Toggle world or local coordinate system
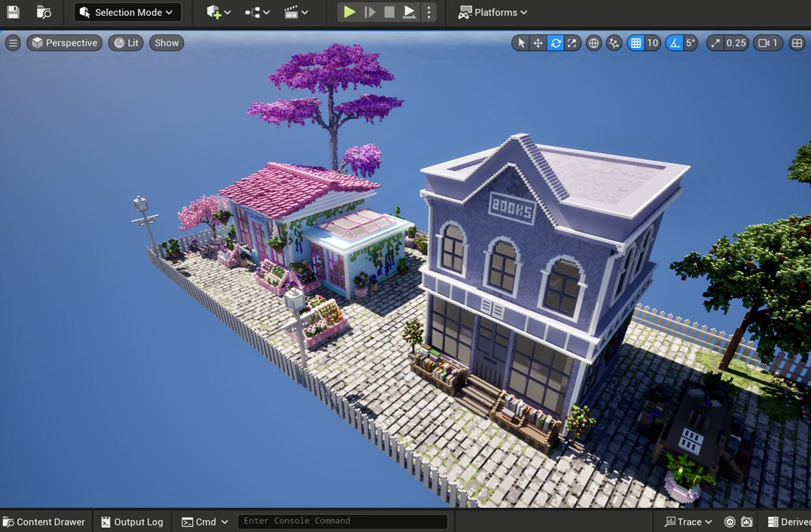811x532 pixels. click(x=593, y=43)
